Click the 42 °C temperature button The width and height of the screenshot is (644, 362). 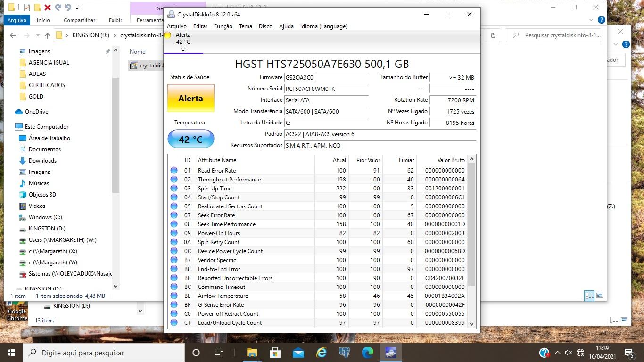[x=191, y=139]
